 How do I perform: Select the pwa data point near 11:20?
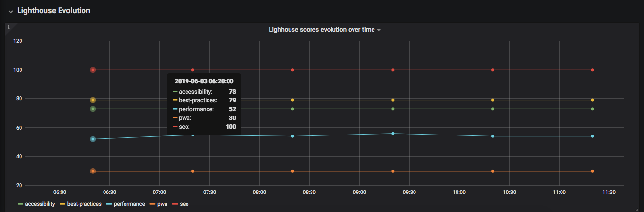[x=592, y=171]
